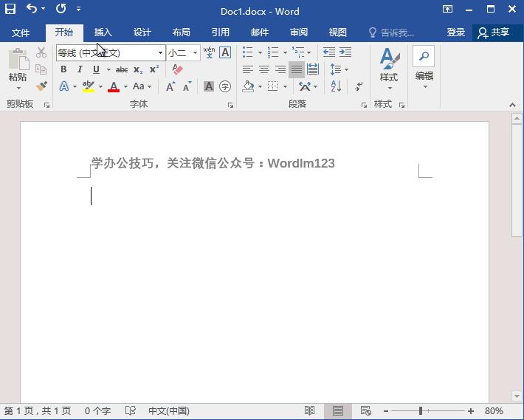This screenshot has width=524, height=420.
Task: Open the numbering list dropdown arrow
Action: (x=285, y=52)
